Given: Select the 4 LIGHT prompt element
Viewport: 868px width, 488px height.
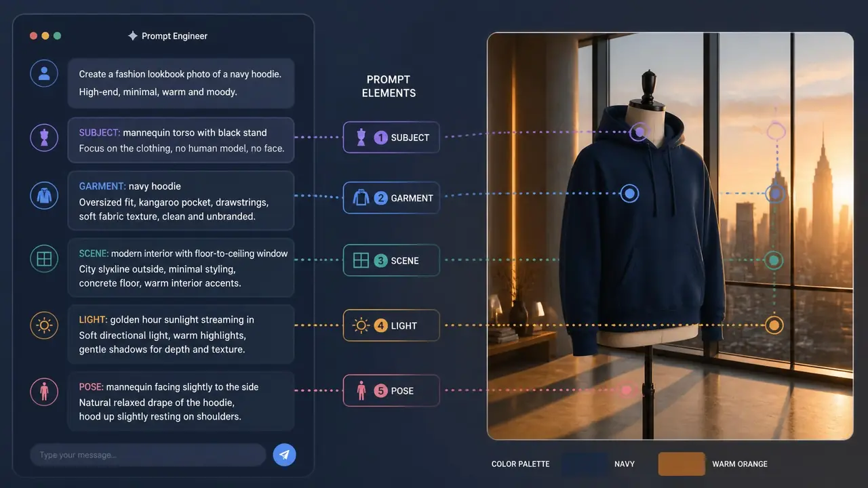Looking at the screenshot, I should point(391,325).
